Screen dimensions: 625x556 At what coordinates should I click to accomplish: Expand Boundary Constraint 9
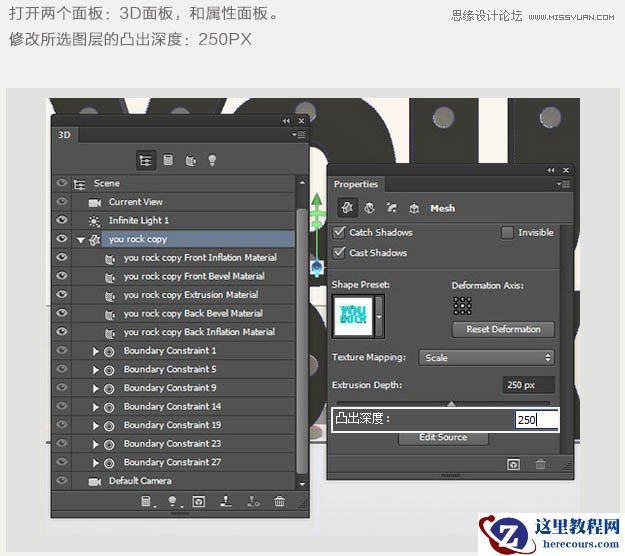point(96,388)
